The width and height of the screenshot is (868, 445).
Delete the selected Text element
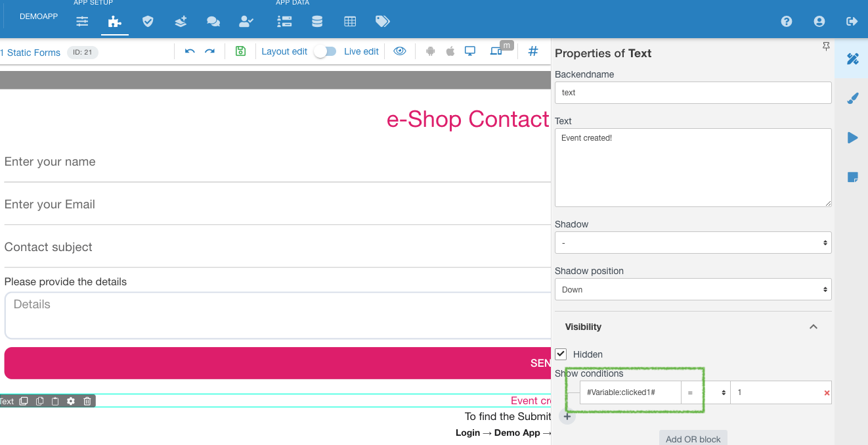[x=87, y=401]
